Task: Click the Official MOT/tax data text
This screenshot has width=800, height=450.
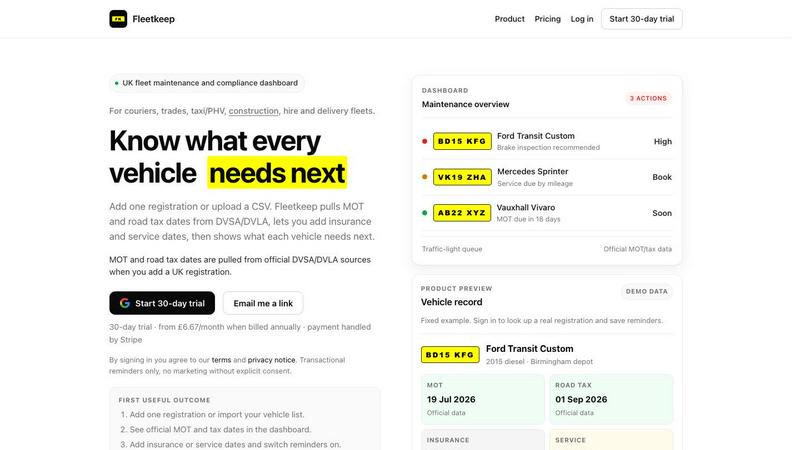Action: [x=637, y=249]
